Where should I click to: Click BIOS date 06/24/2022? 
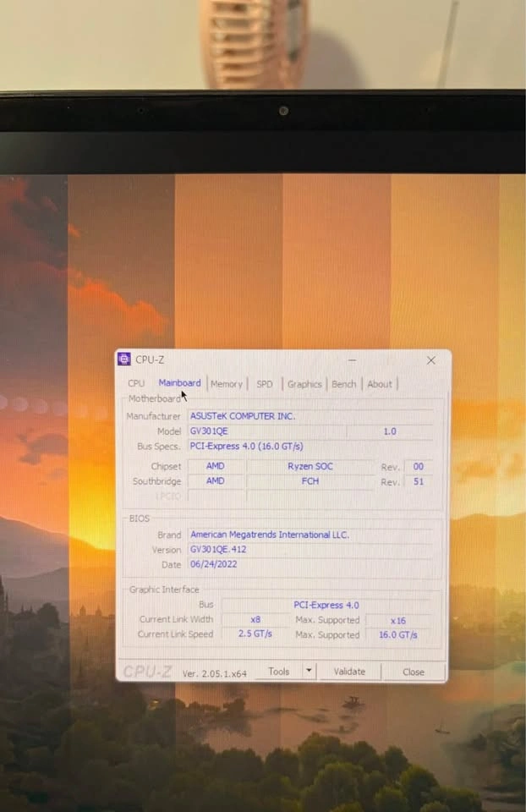point(310,564)
